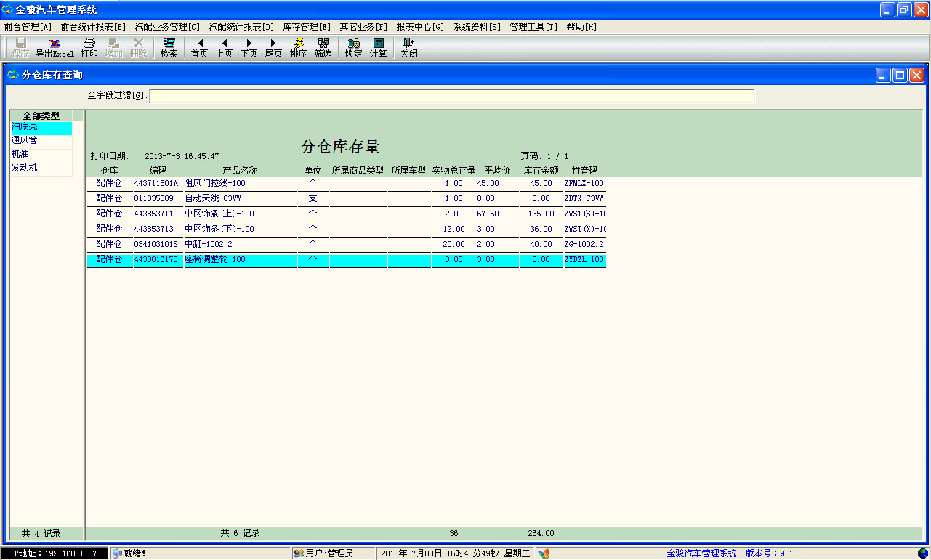Click the 所属车型 column header
Viewport: 931px width, 560px height.
[x=408, y=171]
